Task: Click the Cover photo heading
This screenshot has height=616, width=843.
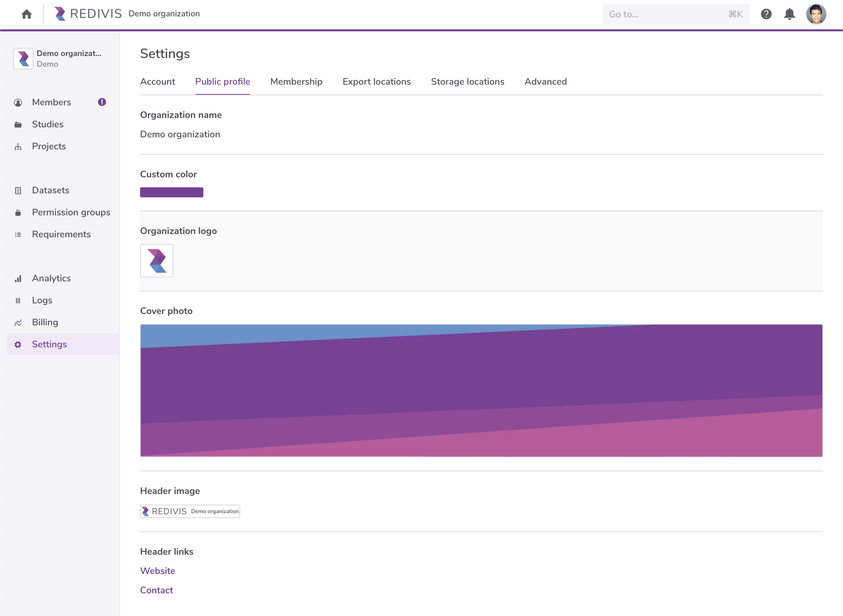Action: click(x=166, y=311)
